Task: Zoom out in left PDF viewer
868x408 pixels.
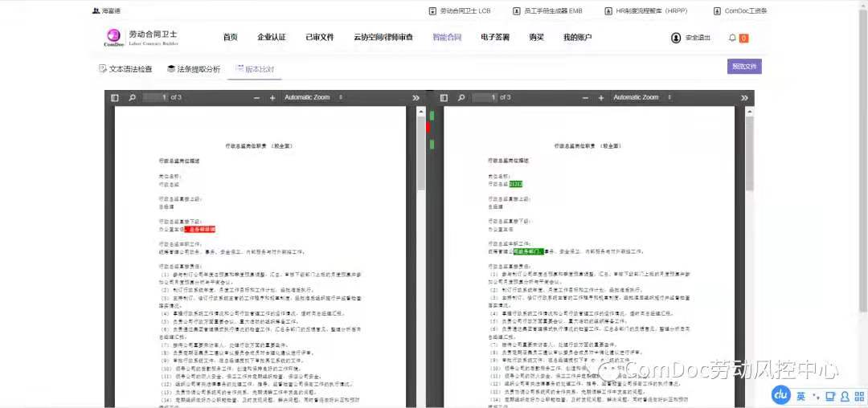Action: click(257, 98)
